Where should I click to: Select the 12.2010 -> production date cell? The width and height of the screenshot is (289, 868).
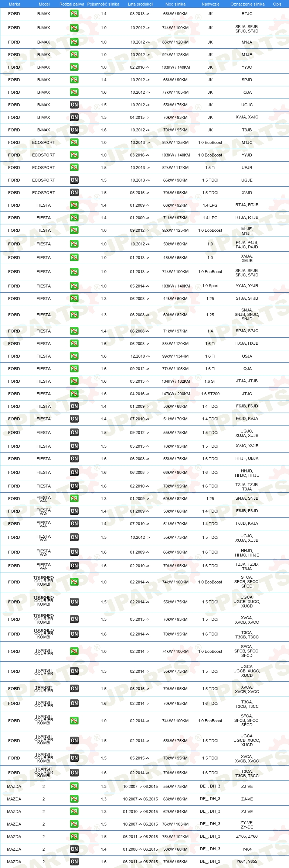140,356
